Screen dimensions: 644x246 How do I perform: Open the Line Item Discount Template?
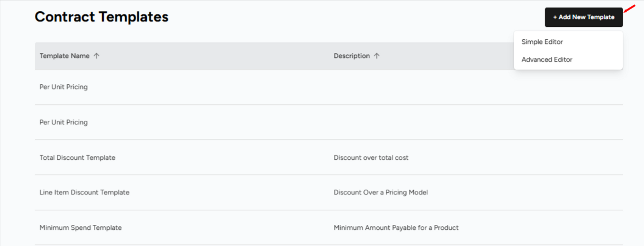[84, 192]
